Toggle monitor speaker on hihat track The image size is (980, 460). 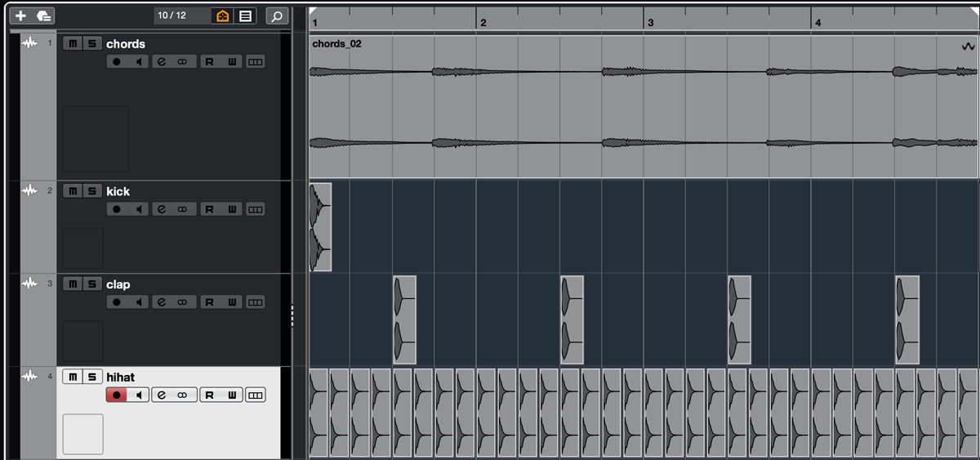tap(138, 395)
